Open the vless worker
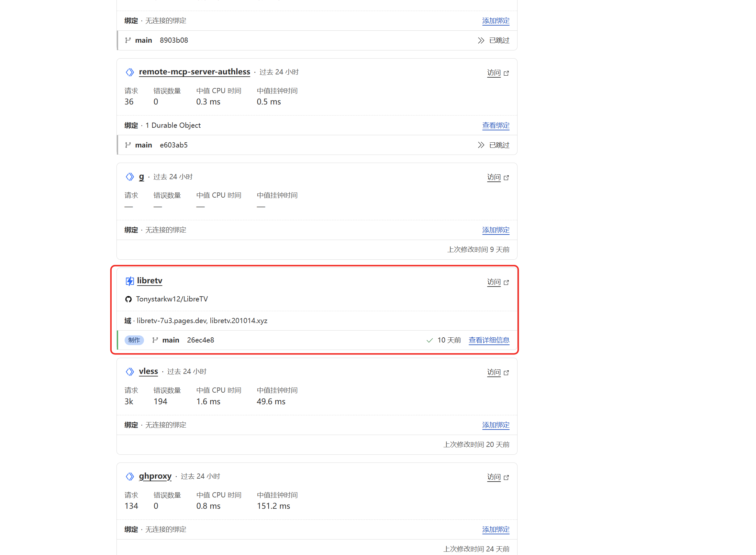 click(x=148, y=371)
